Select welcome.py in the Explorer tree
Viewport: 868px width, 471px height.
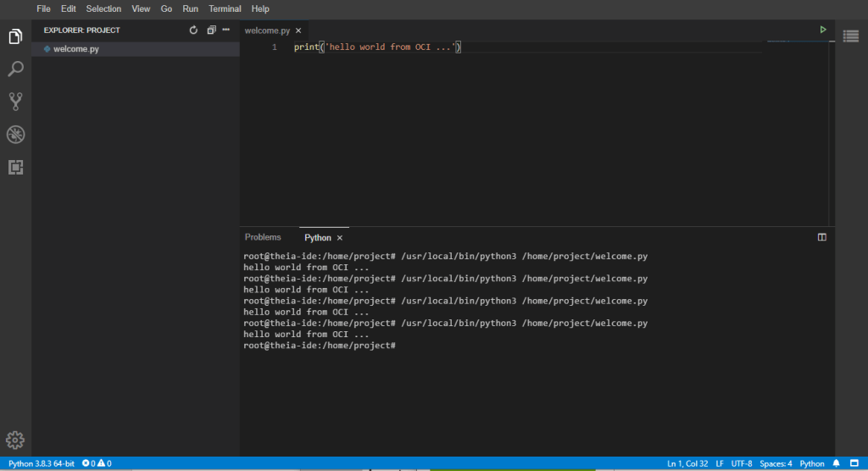tap(75, 49)
